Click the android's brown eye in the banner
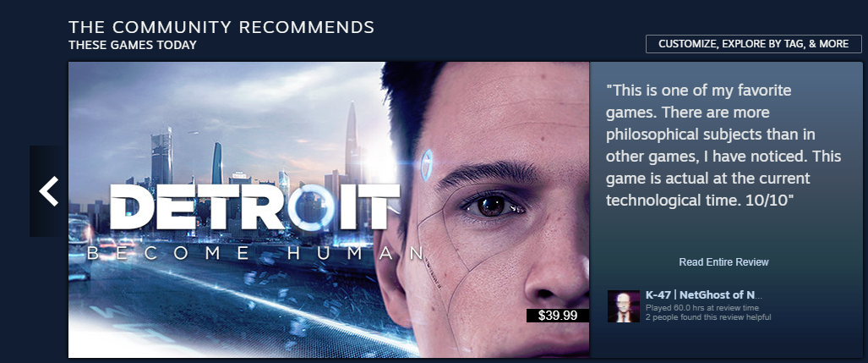The width and height of the screenshot is (868, 363). pyautogui.click(x=491, y=206)
